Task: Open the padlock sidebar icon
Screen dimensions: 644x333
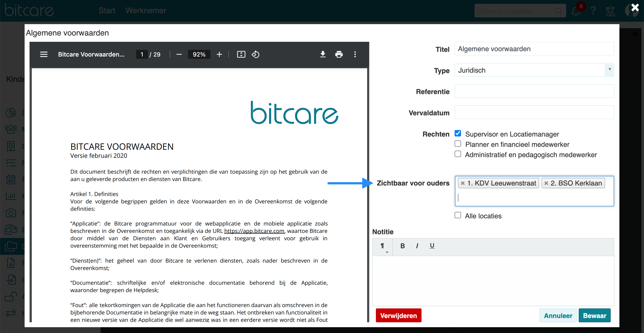Action: pos(11,297)
